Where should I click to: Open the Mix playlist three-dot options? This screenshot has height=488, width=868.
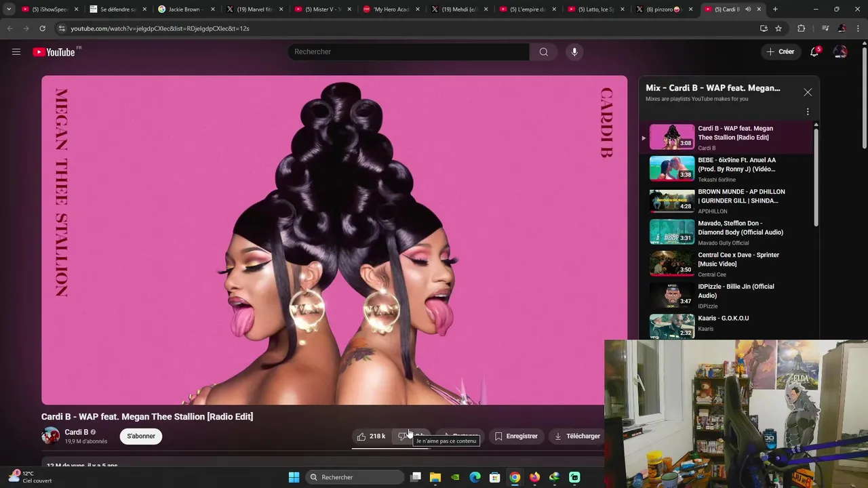808,111
